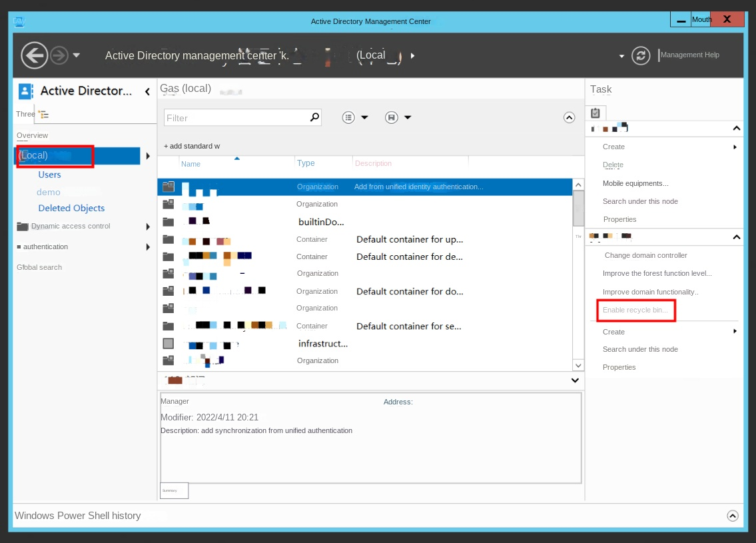
Task: Open the save query dropdown arrow
Action: 408,117
